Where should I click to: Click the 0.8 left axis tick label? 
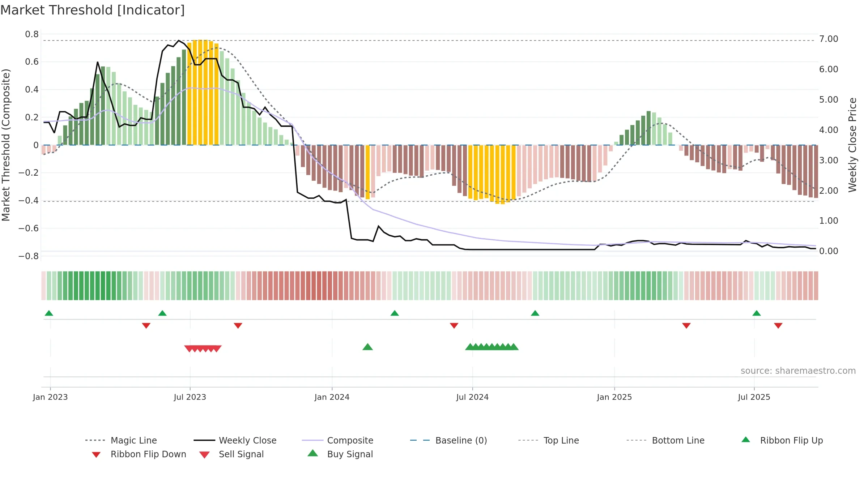coord(32,34)
